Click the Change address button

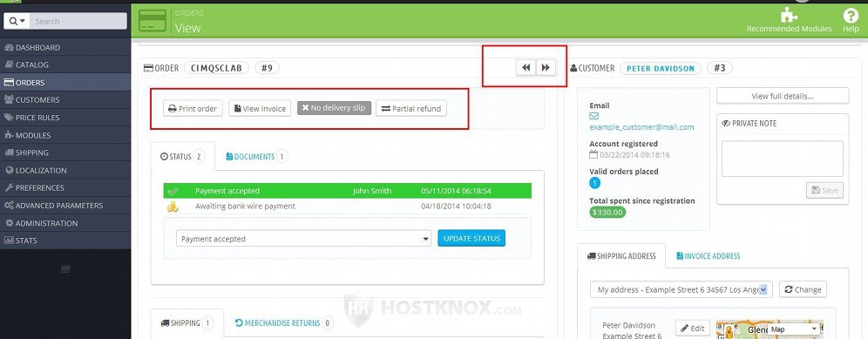click(803, 289)
